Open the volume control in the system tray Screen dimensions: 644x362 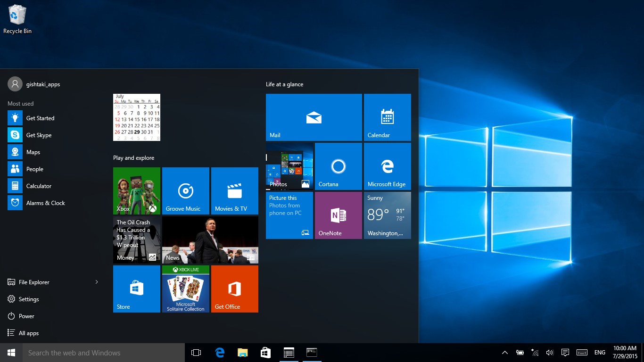click(x=550, y=352)
